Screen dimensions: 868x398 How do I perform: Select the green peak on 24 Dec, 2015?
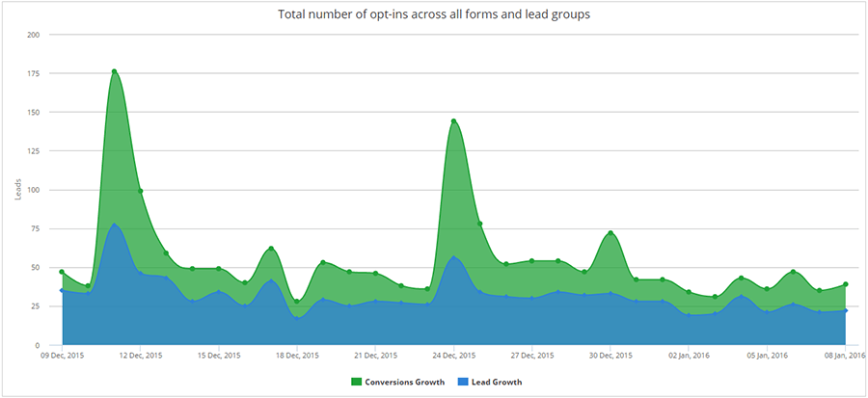click(x=453, y=121)
